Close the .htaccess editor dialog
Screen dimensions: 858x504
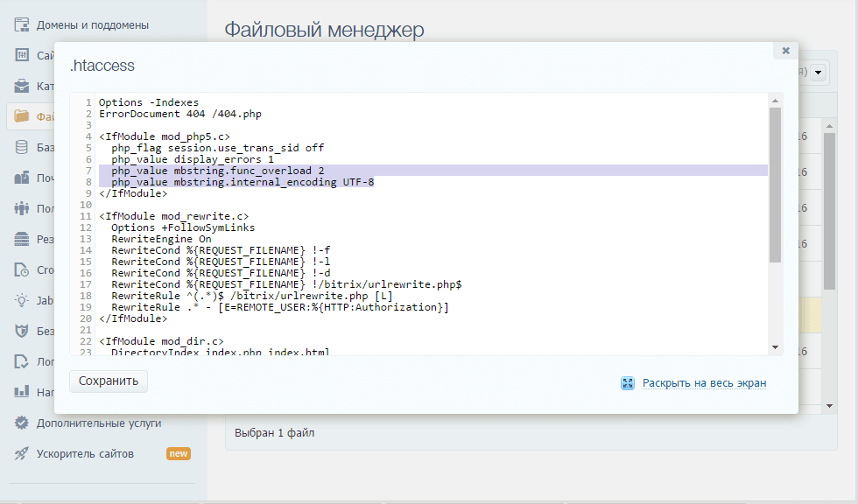pos(785,51)
